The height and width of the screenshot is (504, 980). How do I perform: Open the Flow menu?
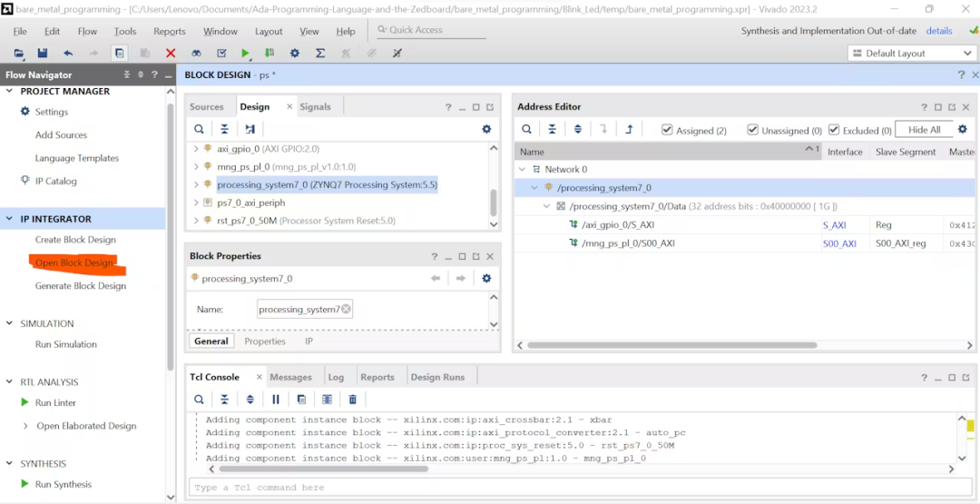click(x=87, y=31)
